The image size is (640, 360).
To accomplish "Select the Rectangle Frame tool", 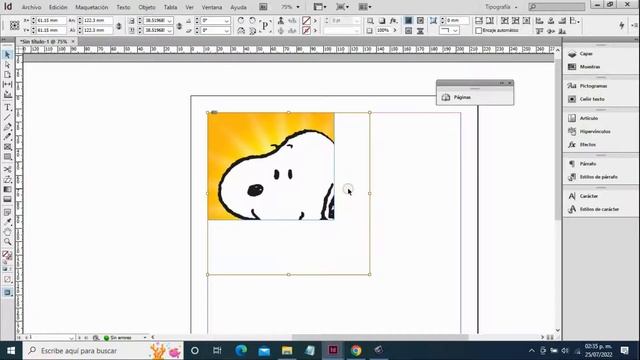I will pos(7,147).
